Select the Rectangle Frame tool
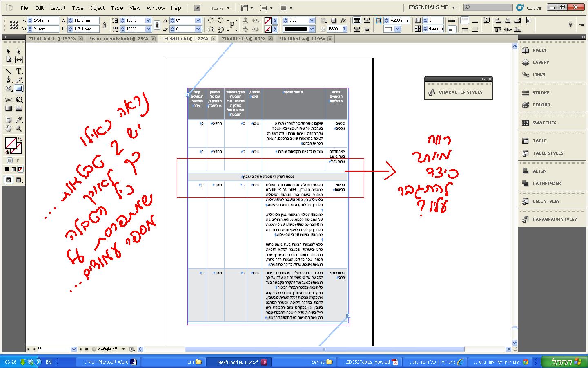Image resolution: width=588 pixels, height=368 pixels. point(8,88)
